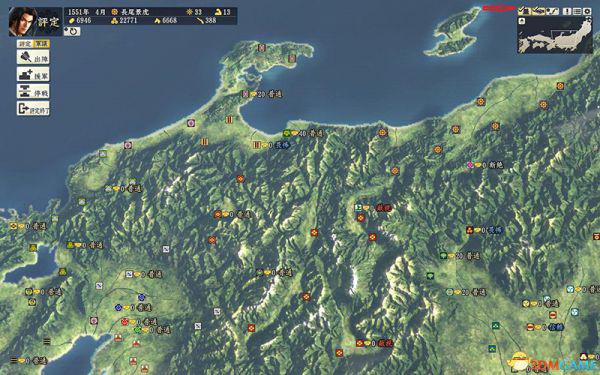
Task: Click the 援軍 reinforcements button
Action: click(x=33, y=74)
